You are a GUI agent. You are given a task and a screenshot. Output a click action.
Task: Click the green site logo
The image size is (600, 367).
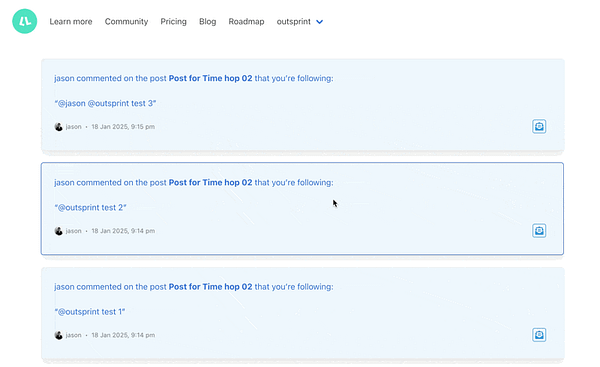point(24,21)
